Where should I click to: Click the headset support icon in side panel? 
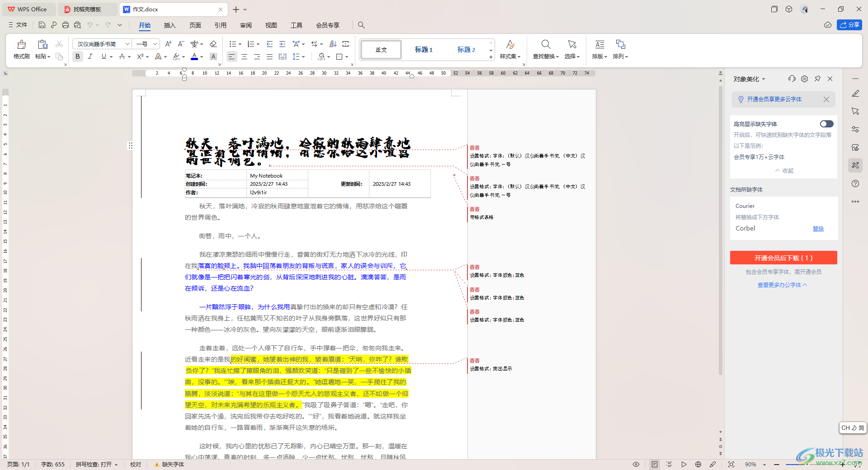[792, 79]
